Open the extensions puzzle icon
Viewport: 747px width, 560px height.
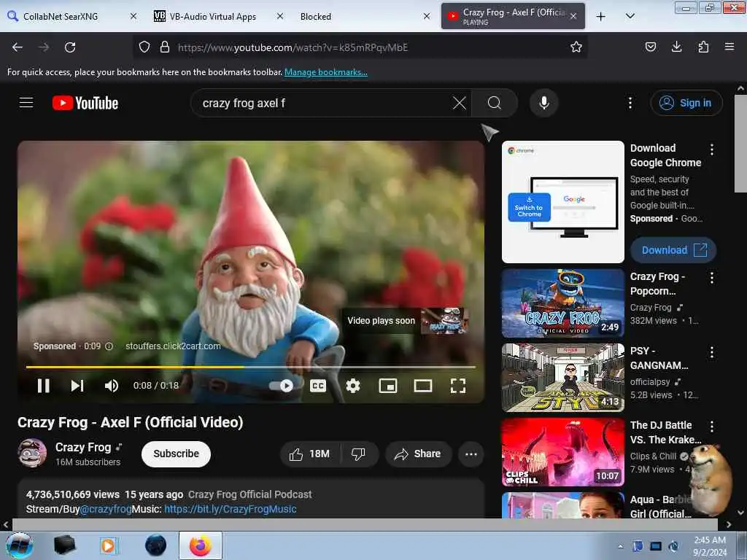[x=703, y=47]
